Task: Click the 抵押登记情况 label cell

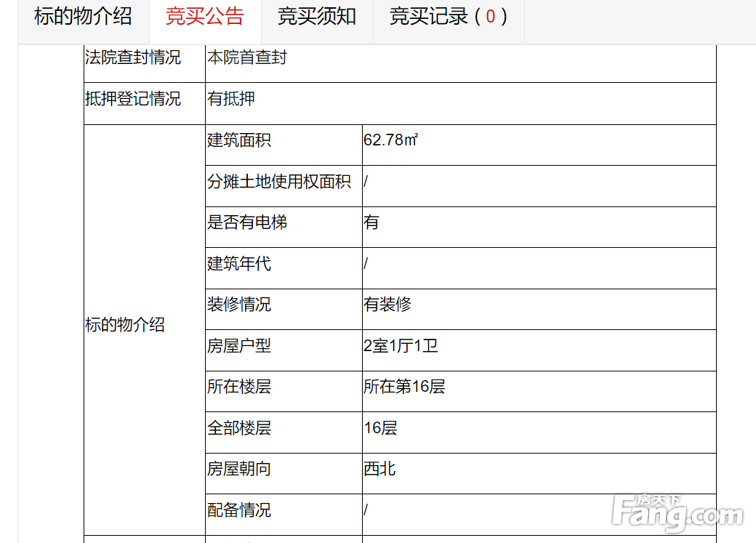Action: [x=133, y=99]
